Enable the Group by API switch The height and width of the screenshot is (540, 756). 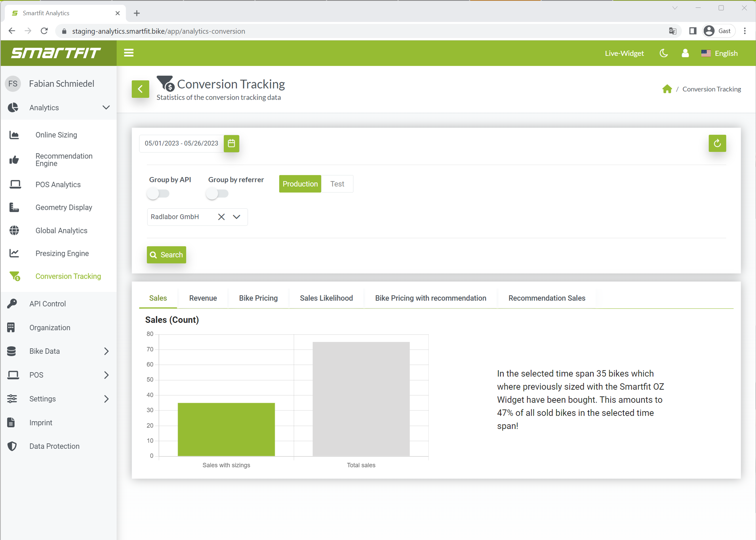pyautogui.click(x=158, y=194)
